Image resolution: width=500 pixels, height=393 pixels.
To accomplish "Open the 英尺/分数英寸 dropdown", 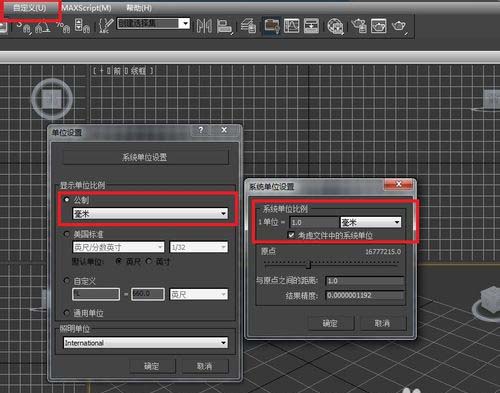I will tap(118, 247).
